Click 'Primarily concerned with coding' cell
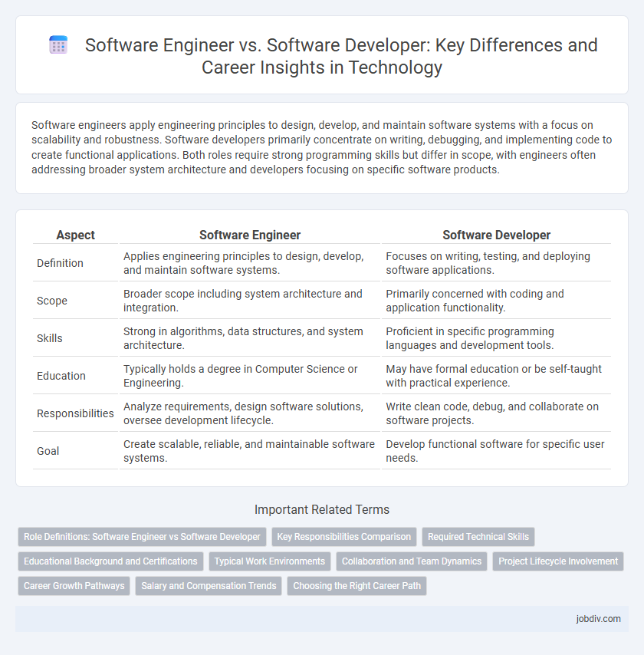Viewport: 644px width, 655px height. coord(496,301)
